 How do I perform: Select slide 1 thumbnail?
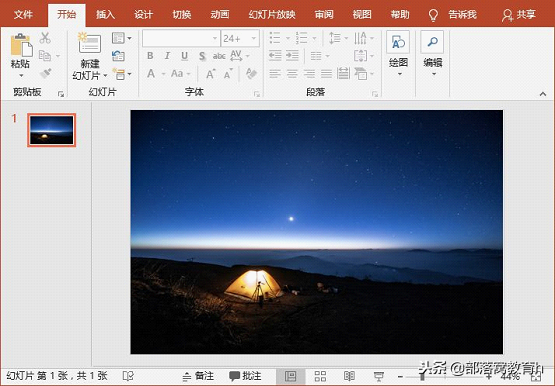click(52, 130)
